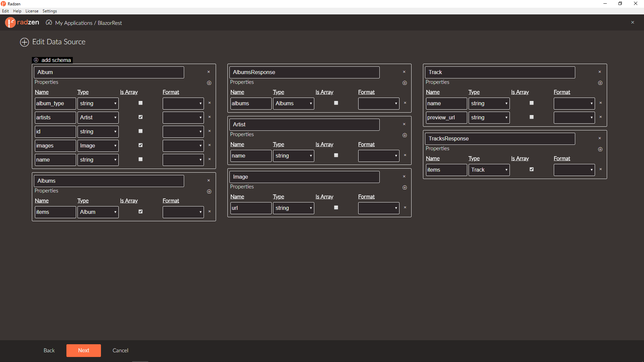The width and height of the screenshot is (644, 362).
Task: Uncheck Is Array for images property
Action: [141, 145]
